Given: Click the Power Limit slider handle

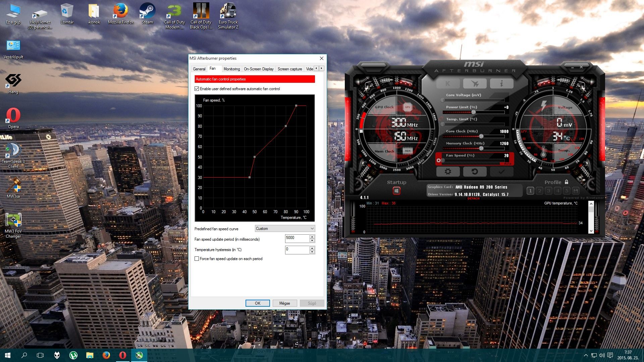Looking at the screenshot, I should (473, 112).
